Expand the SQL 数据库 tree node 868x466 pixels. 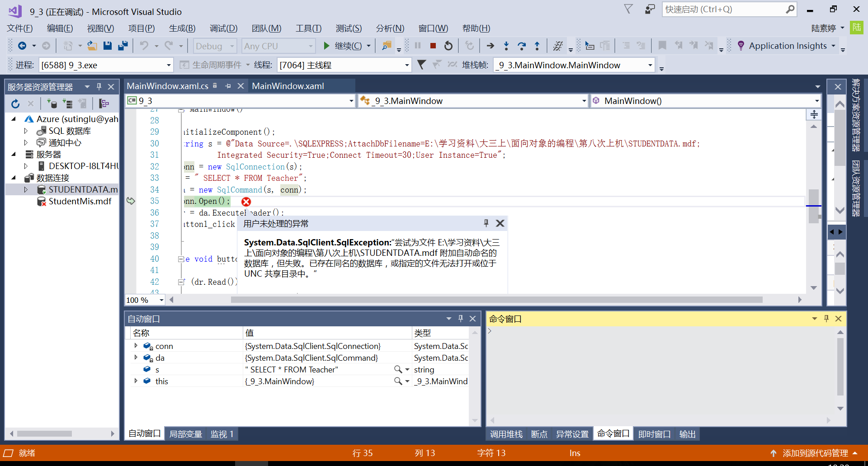tap(26, 131)
